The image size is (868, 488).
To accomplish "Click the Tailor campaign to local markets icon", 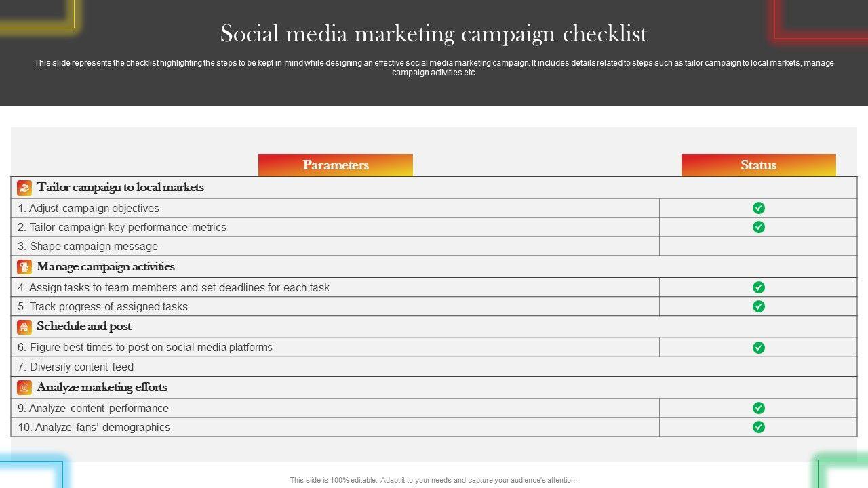I will click(x=24, y=188).
